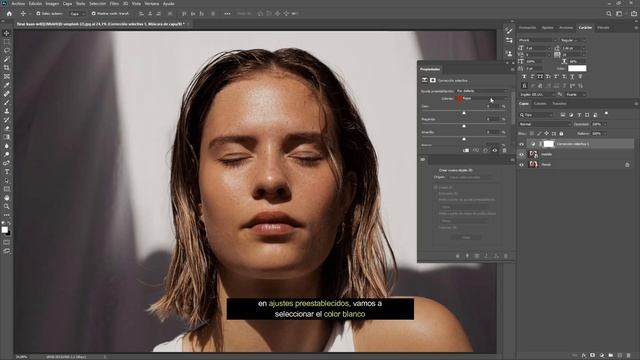Hide the Fondo layer
640x360 pixels.
click(x=521, y=164)
